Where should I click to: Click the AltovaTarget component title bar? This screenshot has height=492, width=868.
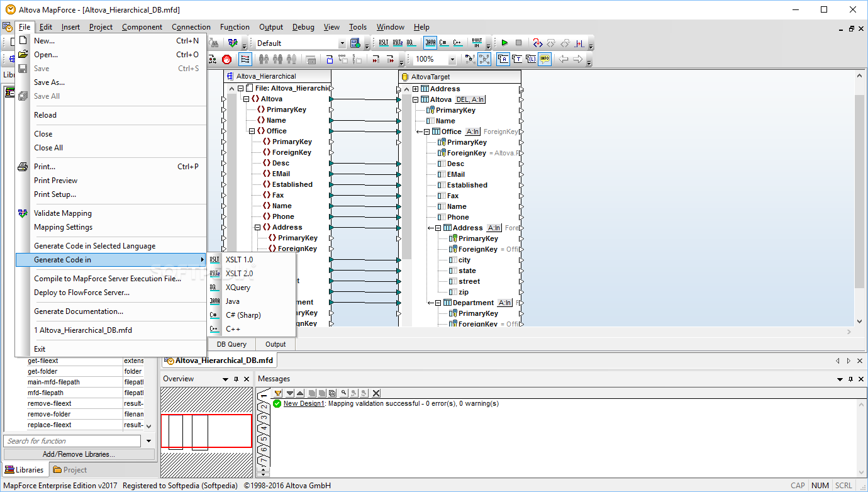[x=460, y=77]
